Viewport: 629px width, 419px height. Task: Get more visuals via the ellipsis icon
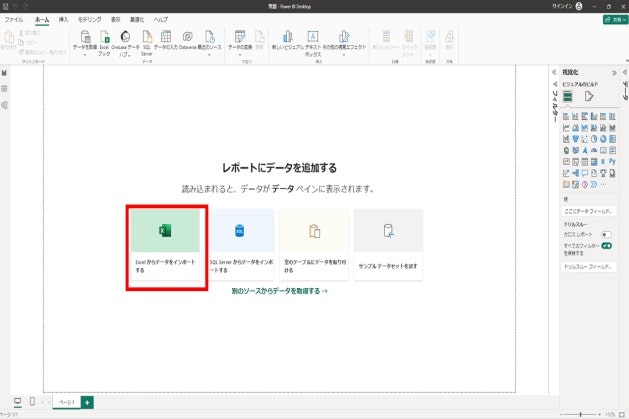coord(603,184)
